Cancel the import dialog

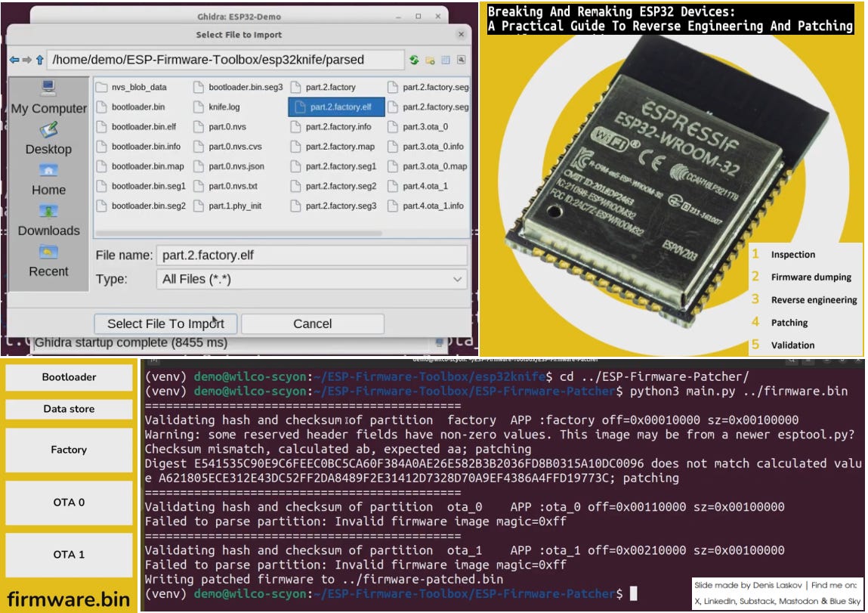tap(312, 324)
